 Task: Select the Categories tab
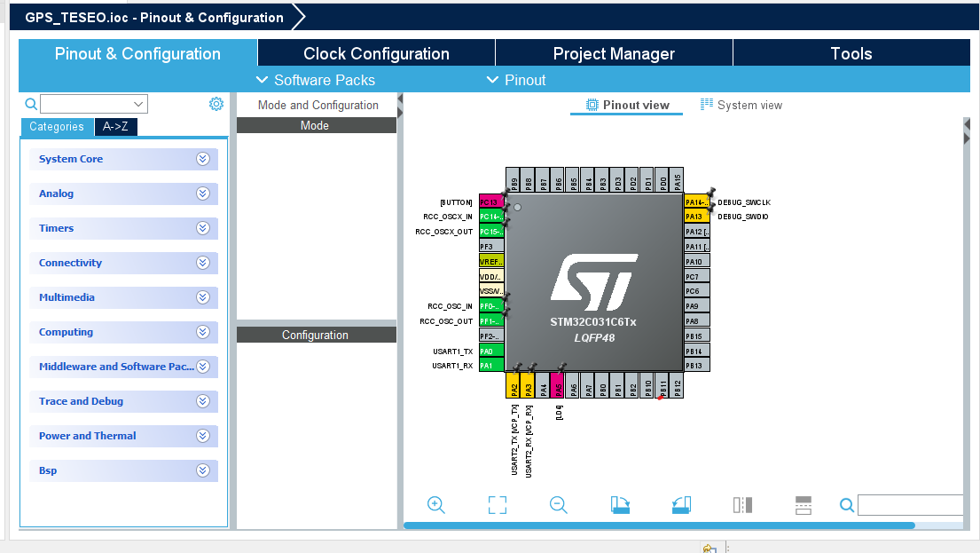tap(57, 126)
